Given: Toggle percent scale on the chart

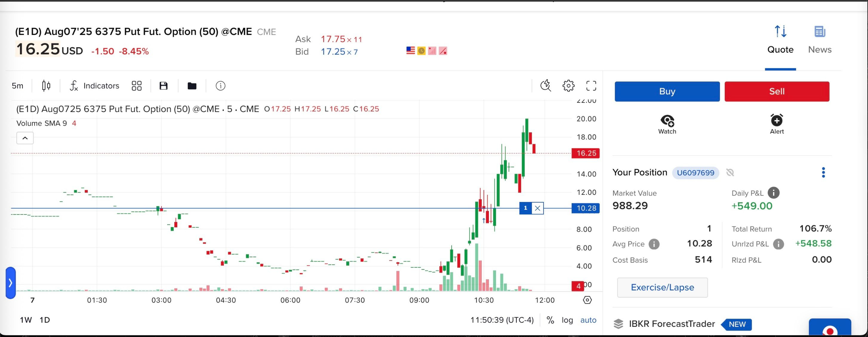Looking at the screenshot, I should (550, 320).
